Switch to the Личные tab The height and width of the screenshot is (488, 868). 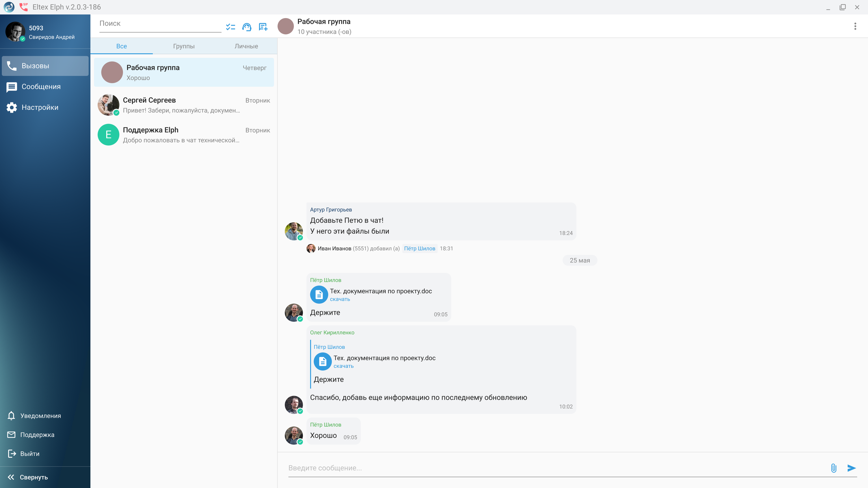pos(246,46)
